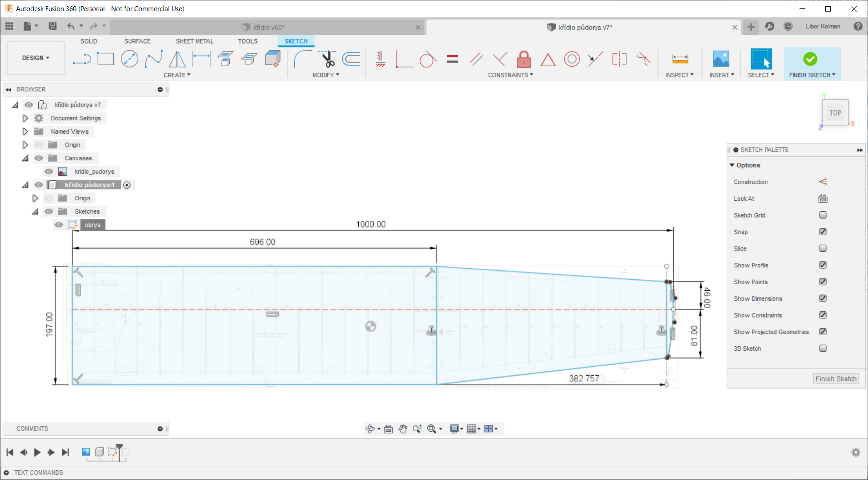Image resolution: width=868 pixels, height=480 pixels.
Task: Hide the kridlo_pudorys canvas
Action: coord(49,171)
